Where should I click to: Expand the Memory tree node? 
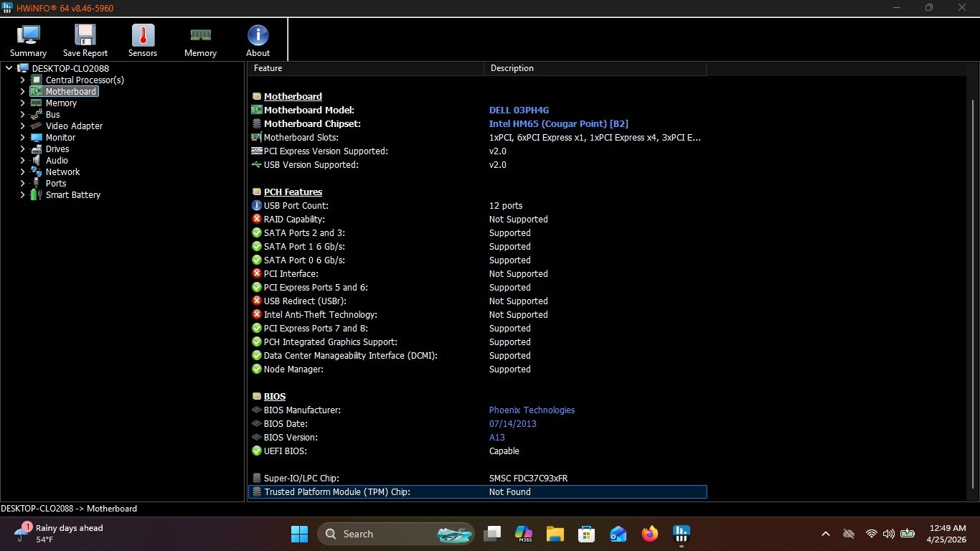(22, 103)
